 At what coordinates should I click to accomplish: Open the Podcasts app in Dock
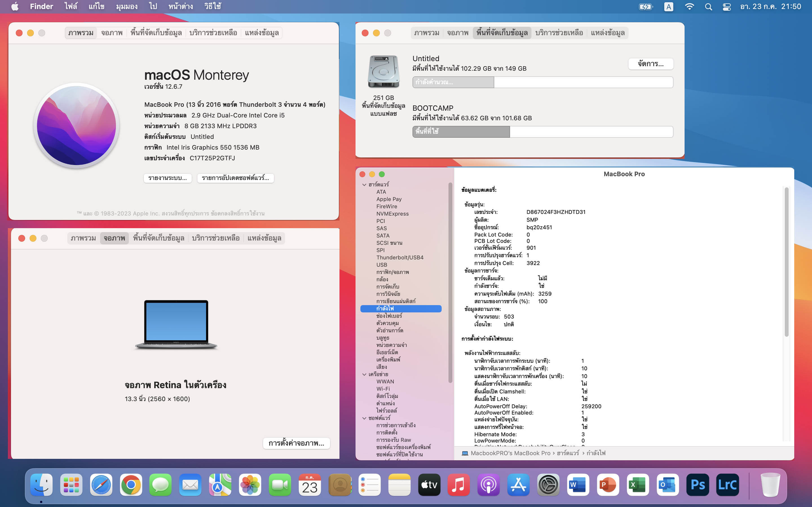488,485
